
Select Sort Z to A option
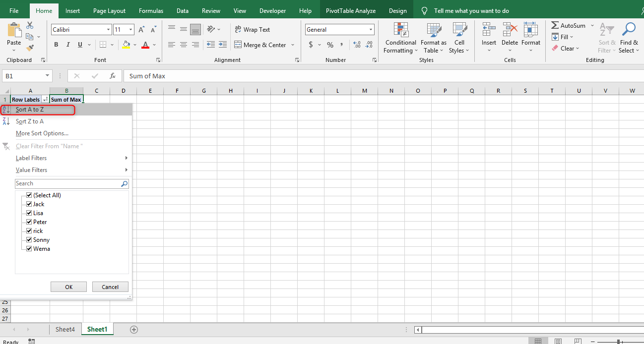tap(30, 121)
